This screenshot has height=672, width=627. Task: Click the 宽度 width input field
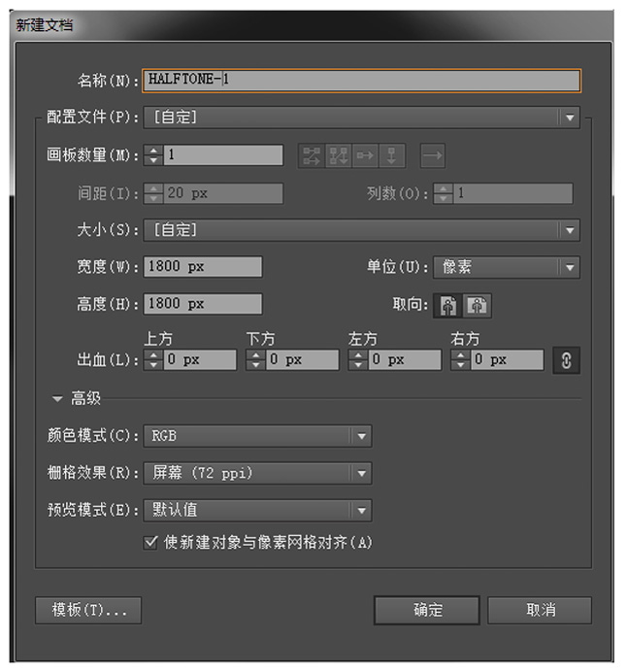pyautogui.click(x=203, y=267)
